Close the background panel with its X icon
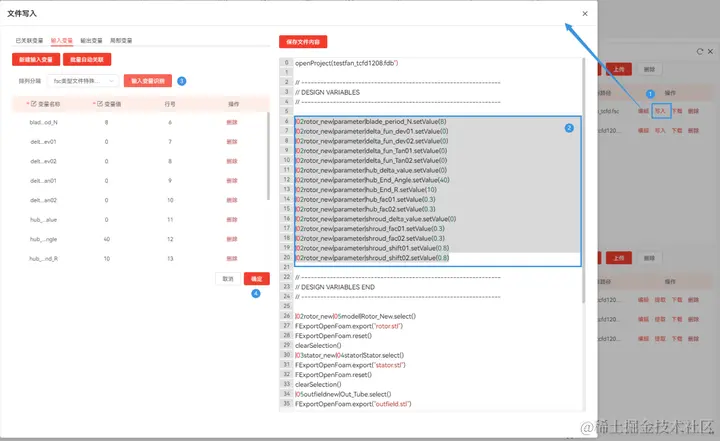The height and width of the screenshot is (441, 720). [710, 51]
